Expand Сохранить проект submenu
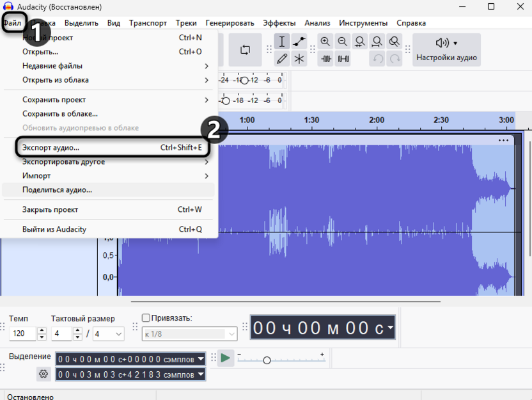 pos(109,100)
